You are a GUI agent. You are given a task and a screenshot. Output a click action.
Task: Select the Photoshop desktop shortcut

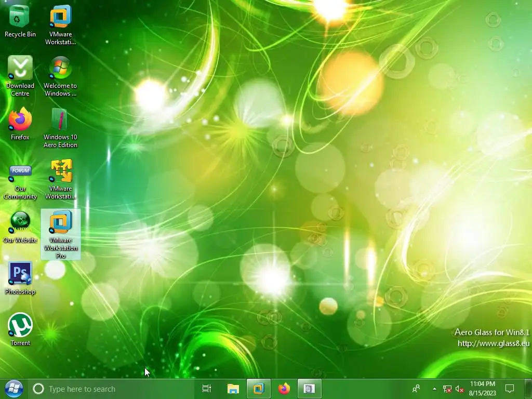20,278
